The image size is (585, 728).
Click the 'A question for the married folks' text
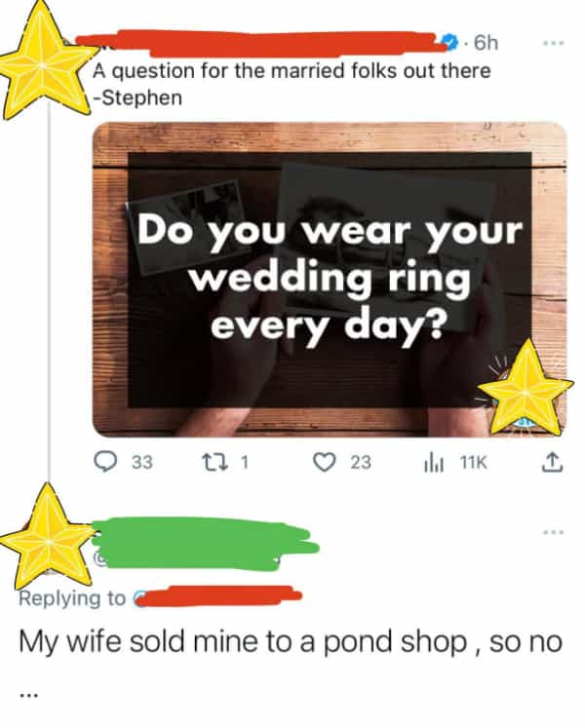292,71
